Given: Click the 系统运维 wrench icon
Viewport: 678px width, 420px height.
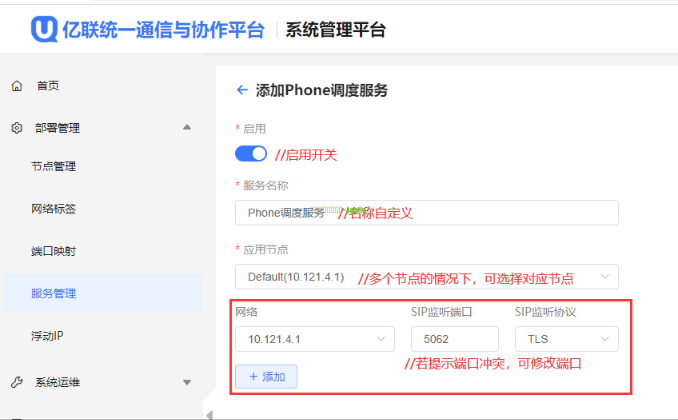Looking at the screenshot, I should tap(17, 382).
